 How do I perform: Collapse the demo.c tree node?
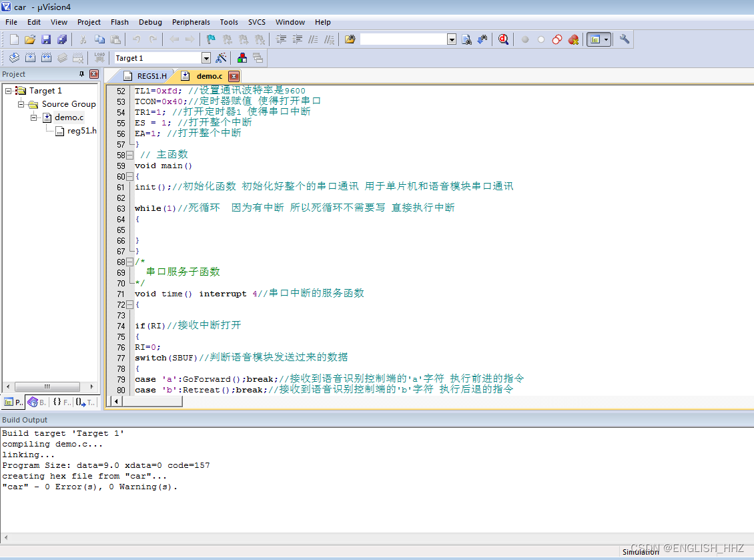33,117
